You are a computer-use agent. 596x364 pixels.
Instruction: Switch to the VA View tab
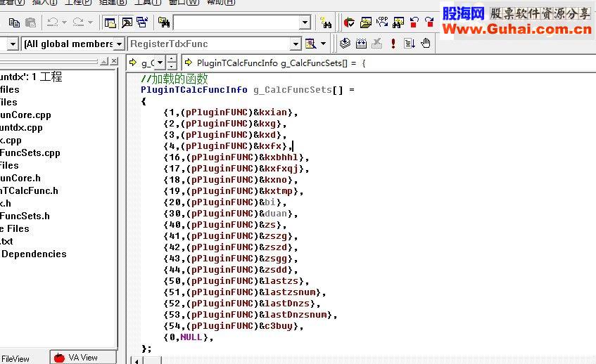click(x=83, y=358)
